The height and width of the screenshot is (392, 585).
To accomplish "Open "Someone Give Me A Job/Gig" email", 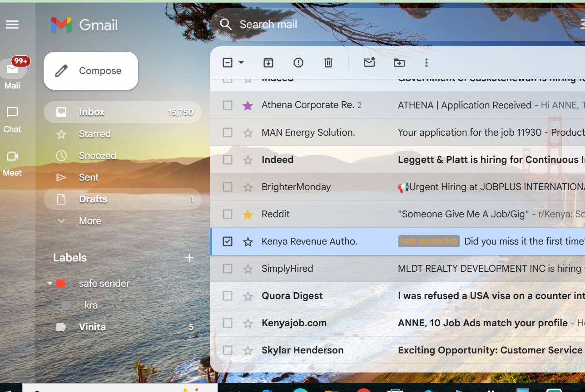I will pos(463,214).
